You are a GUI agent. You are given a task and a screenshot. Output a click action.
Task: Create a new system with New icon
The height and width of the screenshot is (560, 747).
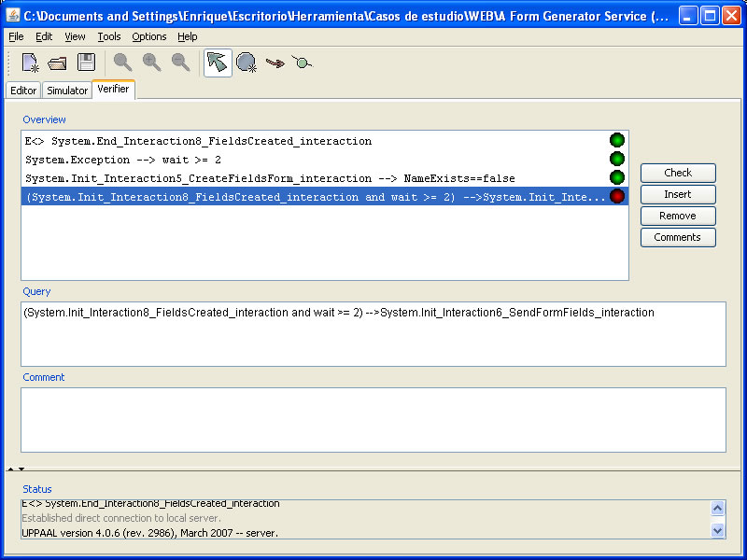(x=30, y=63)
